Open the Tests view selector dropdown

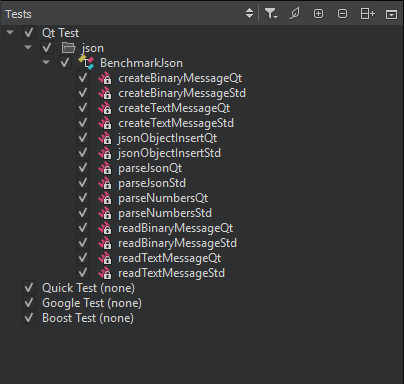pyautogui.click(x=249, y=14)
